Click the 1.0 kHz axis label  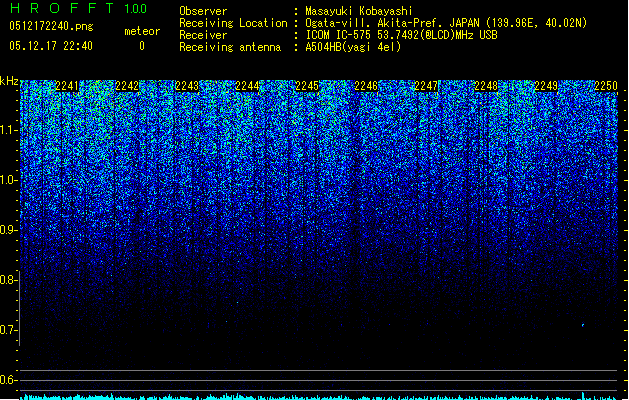pyautogui.click(x=8, y=181)
